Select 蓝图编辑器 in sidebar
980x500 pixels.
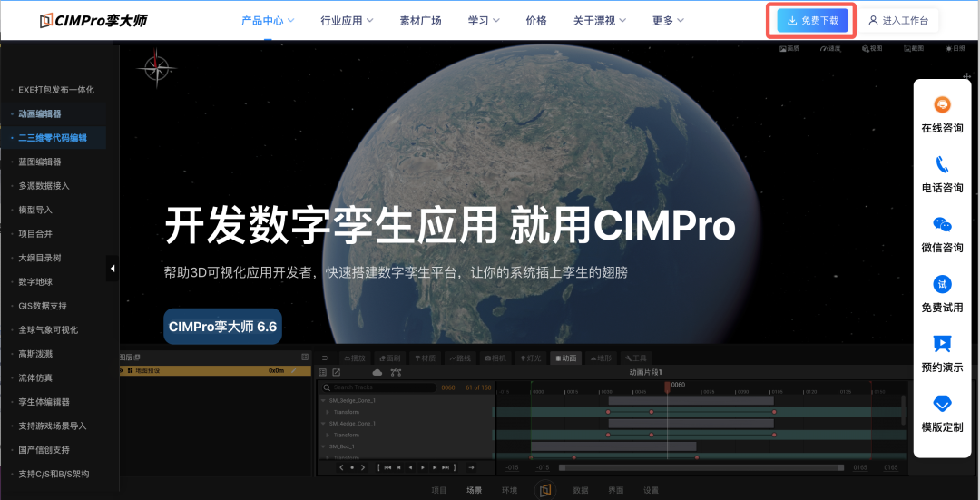pyautogui.click(x=40, y=162)
